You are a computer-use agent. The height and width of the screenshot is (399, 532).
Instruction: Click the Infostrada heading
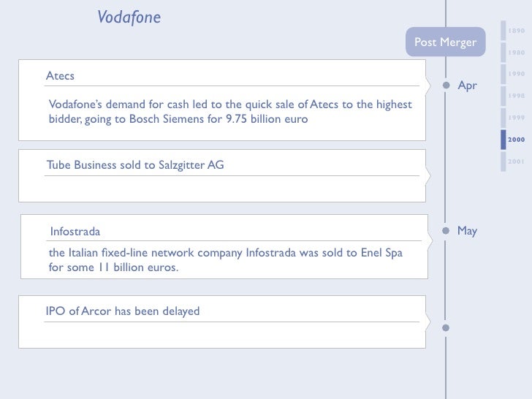point(75,232)
